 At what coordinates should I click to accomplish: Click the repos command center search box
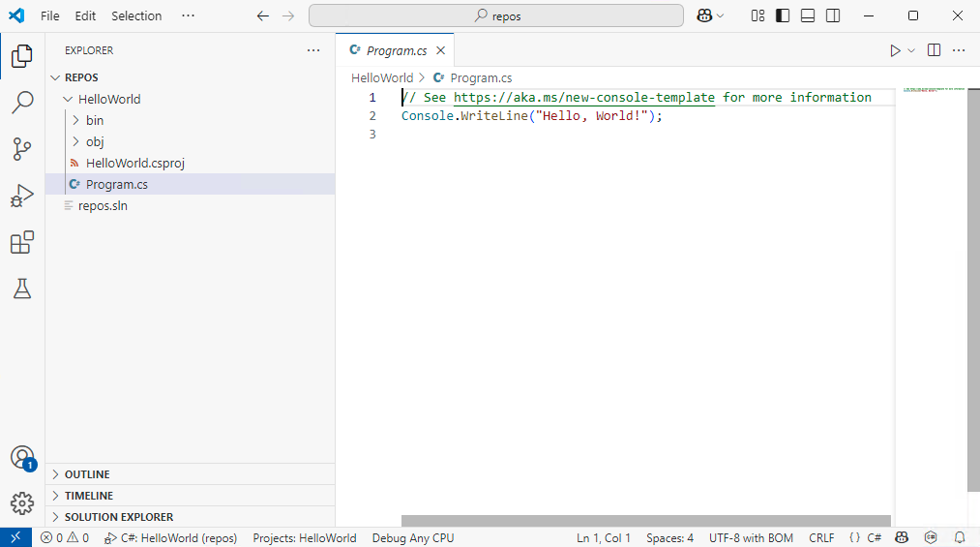(496, 15)
